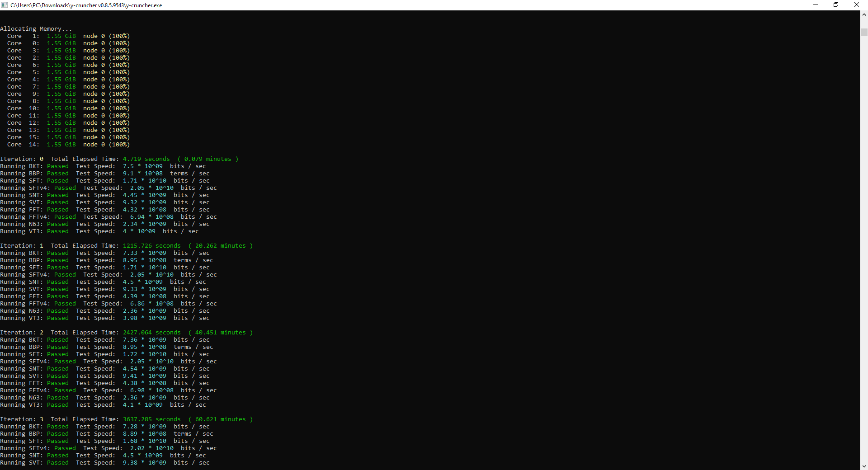Click the console app icon in the title bar
The image size is (868, 470).
[5, 5]
